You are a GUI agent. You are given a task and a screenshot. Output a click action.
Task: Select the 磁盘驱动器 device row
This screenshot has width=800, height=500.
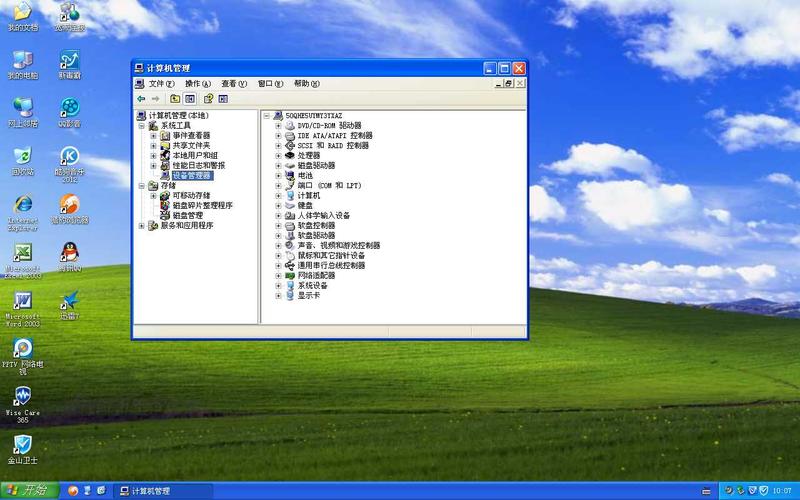[x=316, y=165]
